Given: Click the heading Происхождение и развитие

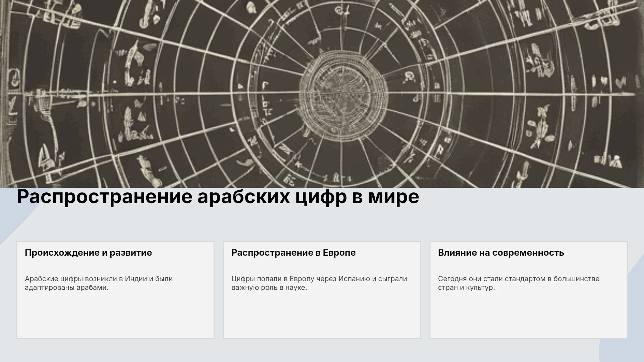Looking at the screenshot, I should (x=88, y=253).
